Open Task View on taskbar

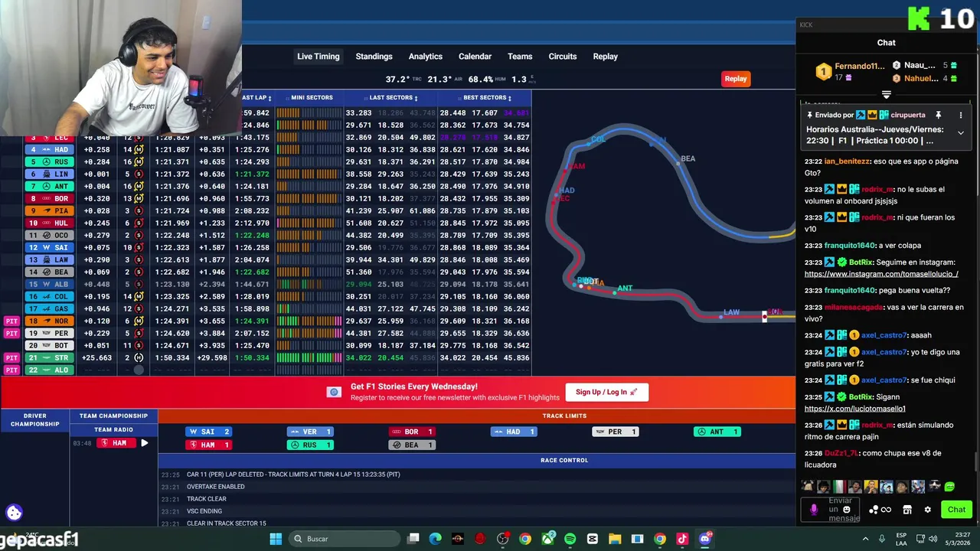[x=413, y=539]
